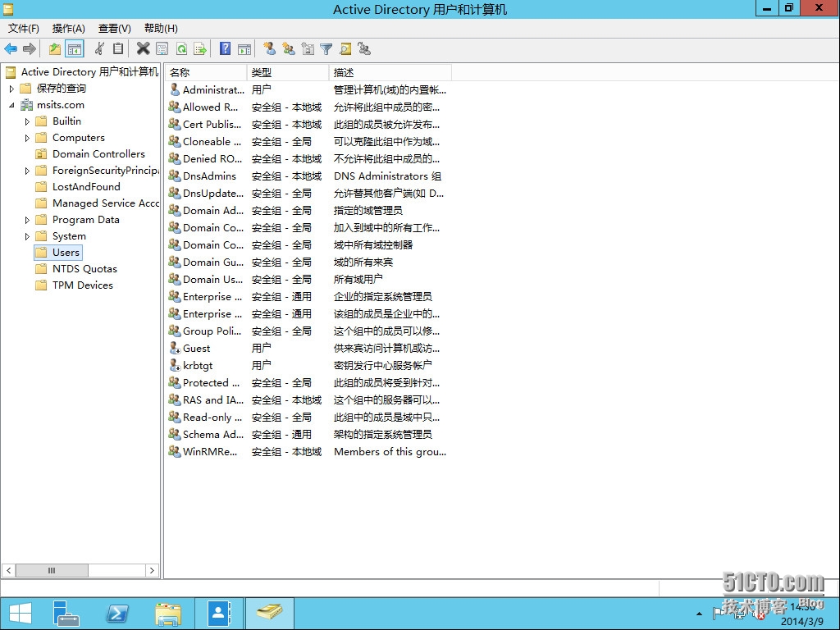This screenshot has height=630, width=840.
Task: Select the Schema Admins group row
Action: click(x=308, y=435)
